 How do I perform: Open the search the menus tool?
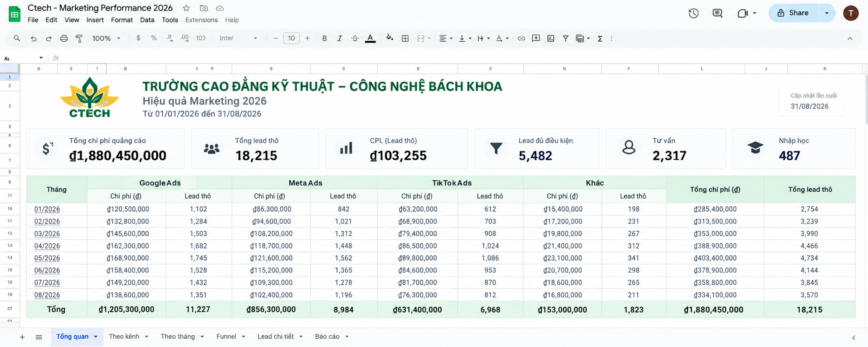[x=17, y=39]
